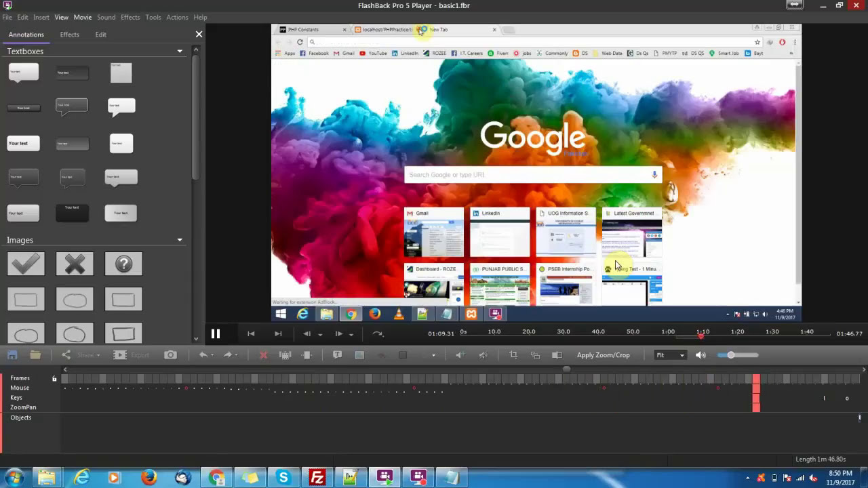Click the Export button
Screen dimensions: 868x488
[x=132, y=355]
